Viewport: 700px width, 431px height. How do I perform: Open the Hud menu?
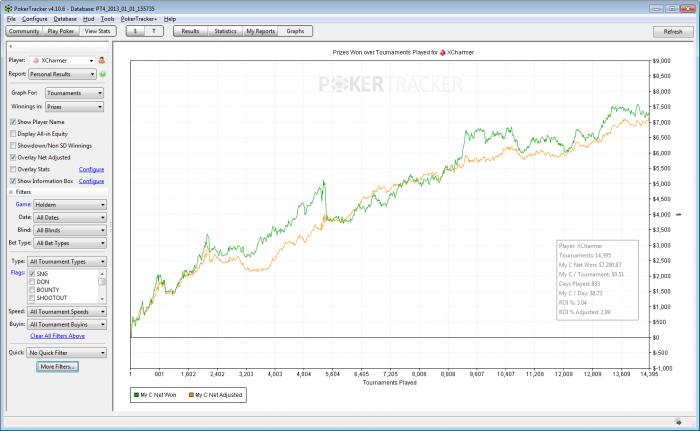point(88,19)
